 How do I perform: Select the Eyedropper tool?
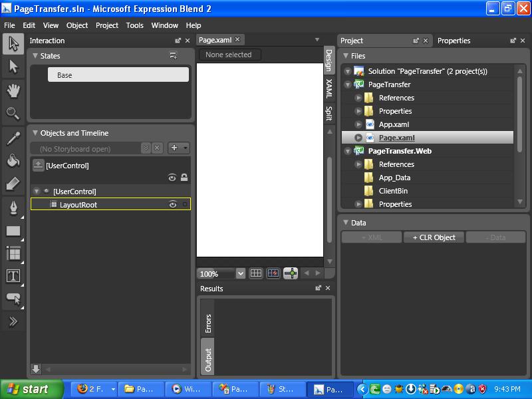pos(13,138)
